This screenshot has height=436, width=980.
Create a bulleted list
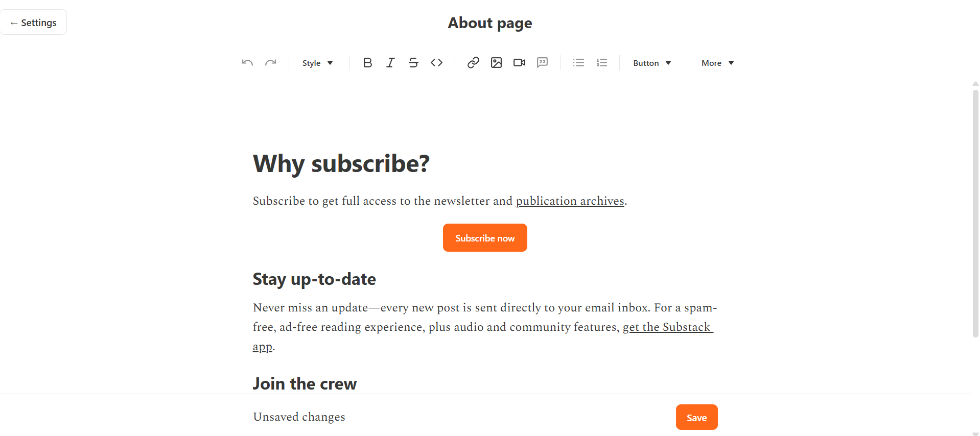tap(578, 62)
